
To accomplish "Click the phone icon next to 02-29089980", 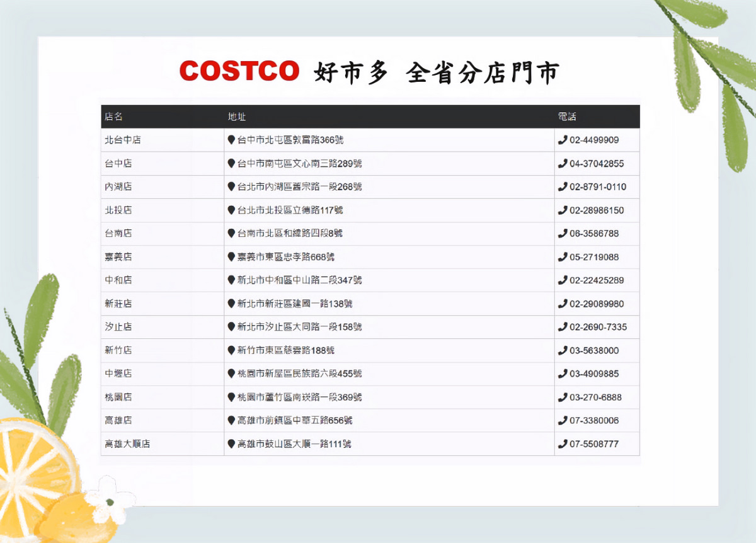I will click(x=563, y=304).
